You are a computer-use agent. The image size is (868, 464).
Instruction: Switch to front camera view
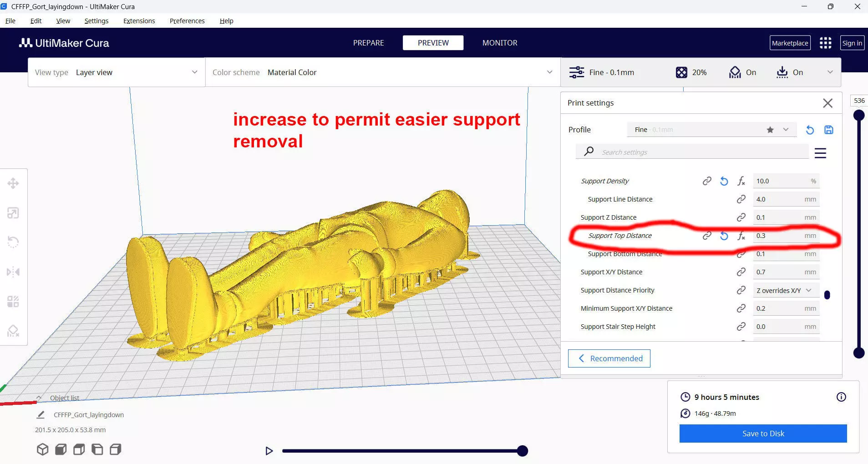61,449
